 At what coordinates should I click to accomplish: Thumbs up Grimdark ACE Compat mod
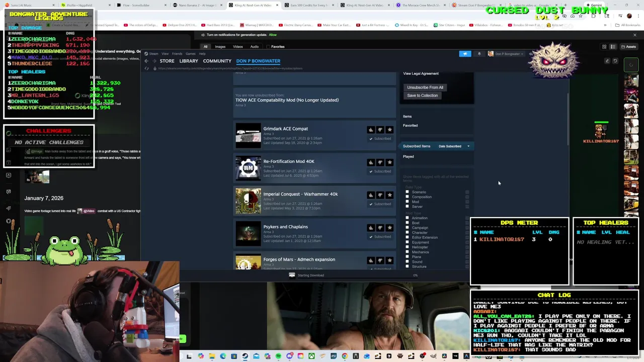(x=371, y=130)
